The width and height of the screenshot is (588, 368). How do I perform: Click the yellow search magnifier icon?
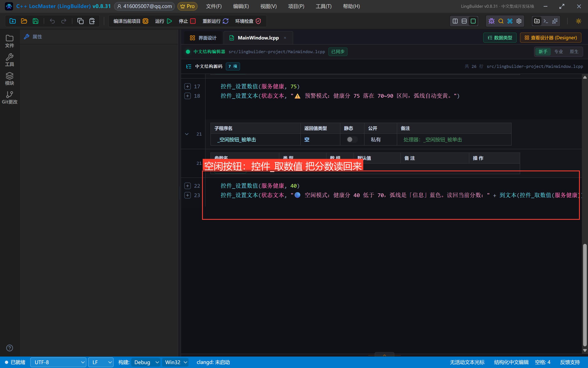501,21
